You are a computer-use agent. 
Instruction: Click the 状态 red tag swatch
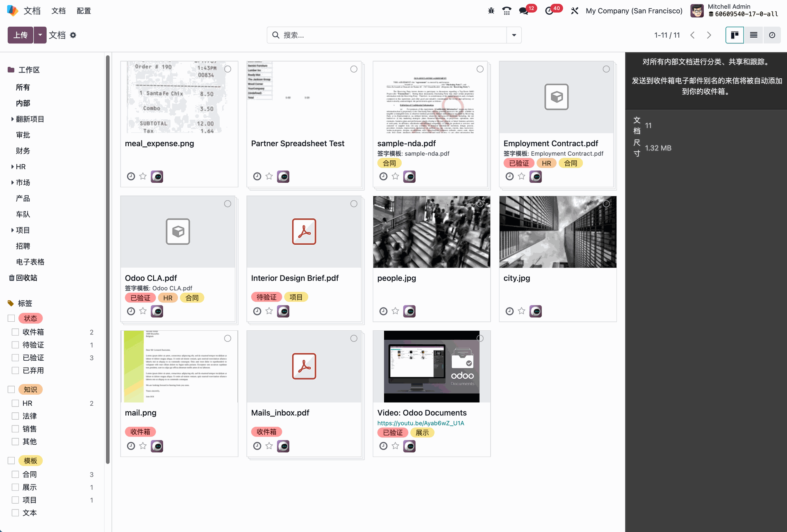click(30, 318)
